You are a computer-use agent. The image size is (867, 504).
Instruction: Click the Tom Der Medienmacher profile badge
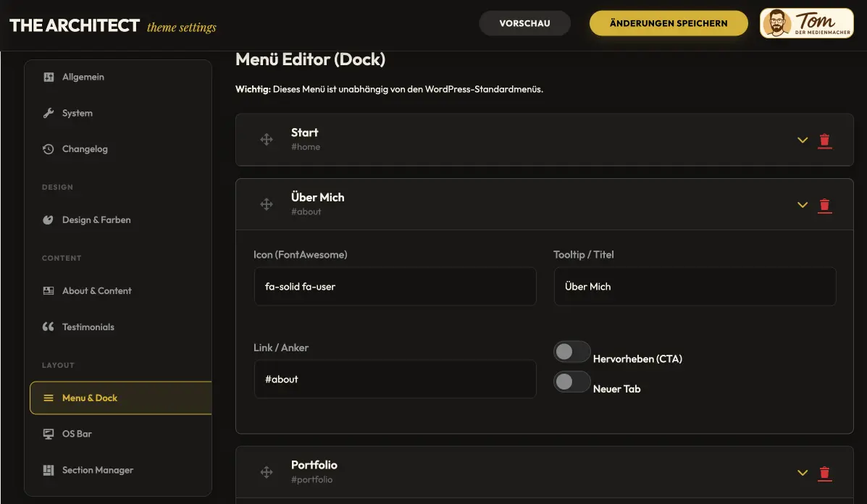tap(805, 22)
